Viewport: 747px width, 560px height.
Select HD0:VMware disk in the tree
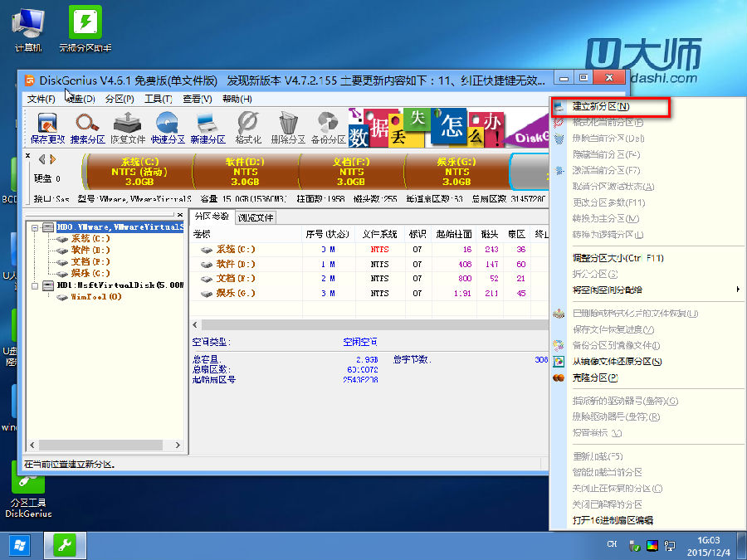click(120, 227)
